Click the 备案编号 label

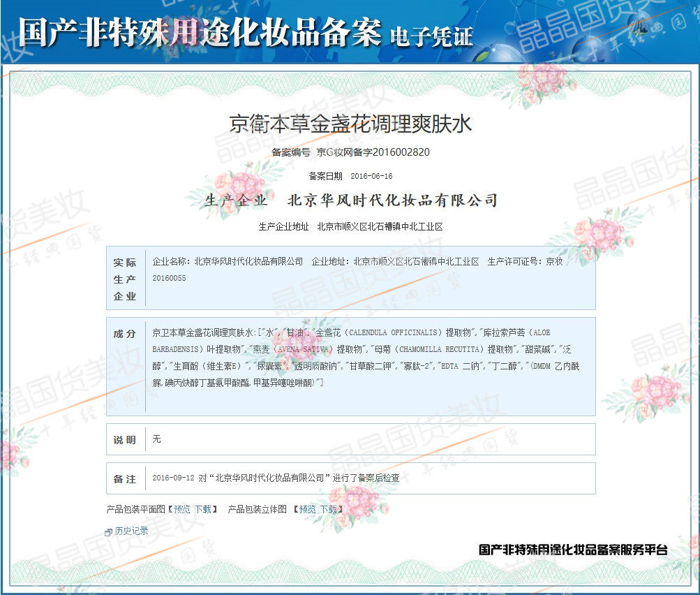290,152
